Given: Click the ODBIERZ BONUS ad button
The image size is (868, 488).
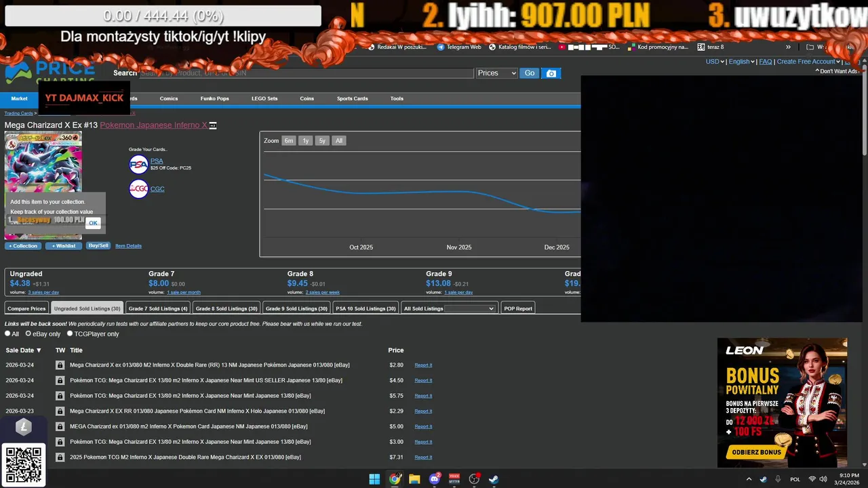Looking at the screenshot, I should [x=756, y=452].
